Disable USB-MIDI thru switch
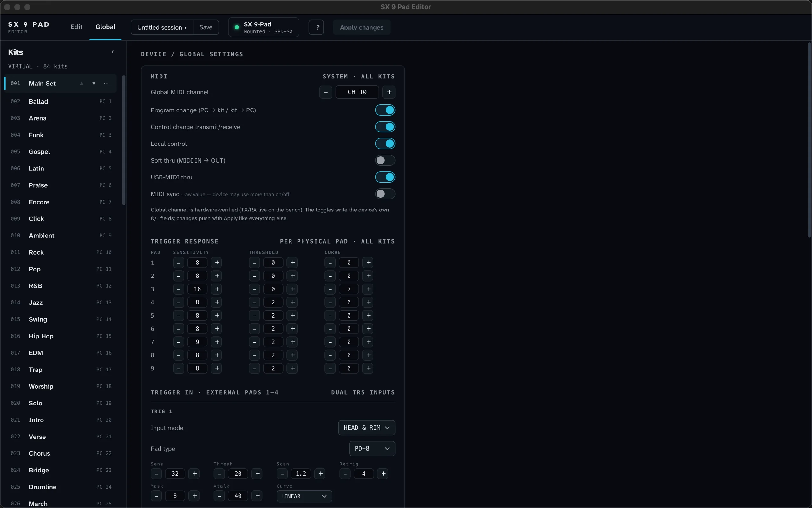This screenshot has width=812, height=508. click(x=385, y=177)
